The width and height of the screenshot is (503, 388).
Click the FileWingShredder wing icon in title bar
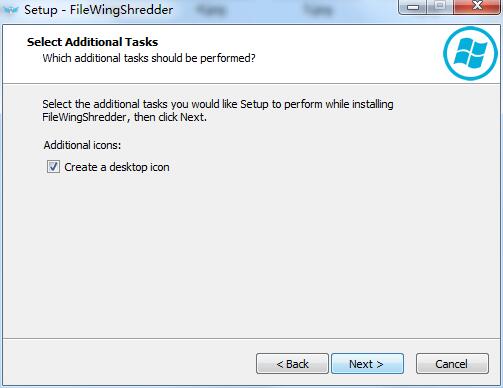pyautogui.click(x=11, y=10)
